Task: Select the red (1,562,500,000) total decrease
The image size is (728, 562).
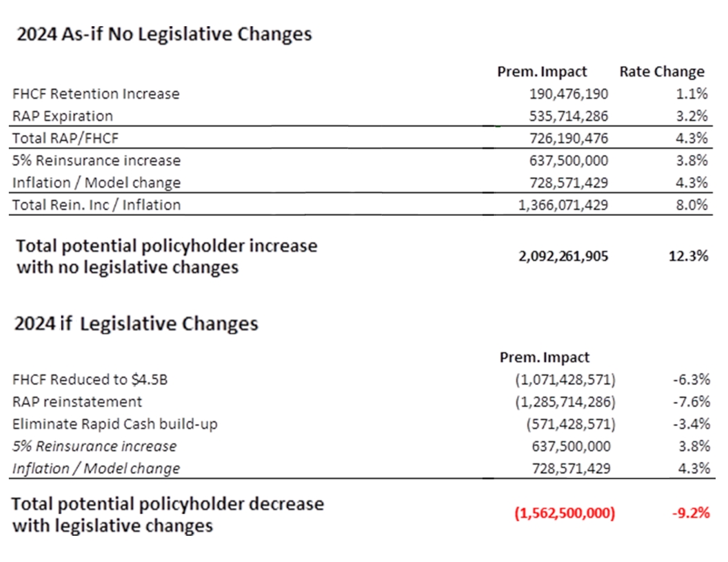Action: (x=564, y=513)
